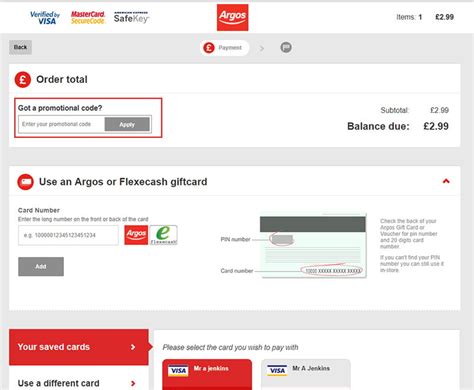474x390 pixels.
Task: Click the Balance due £2.99 amount
Action: [436, 126]
